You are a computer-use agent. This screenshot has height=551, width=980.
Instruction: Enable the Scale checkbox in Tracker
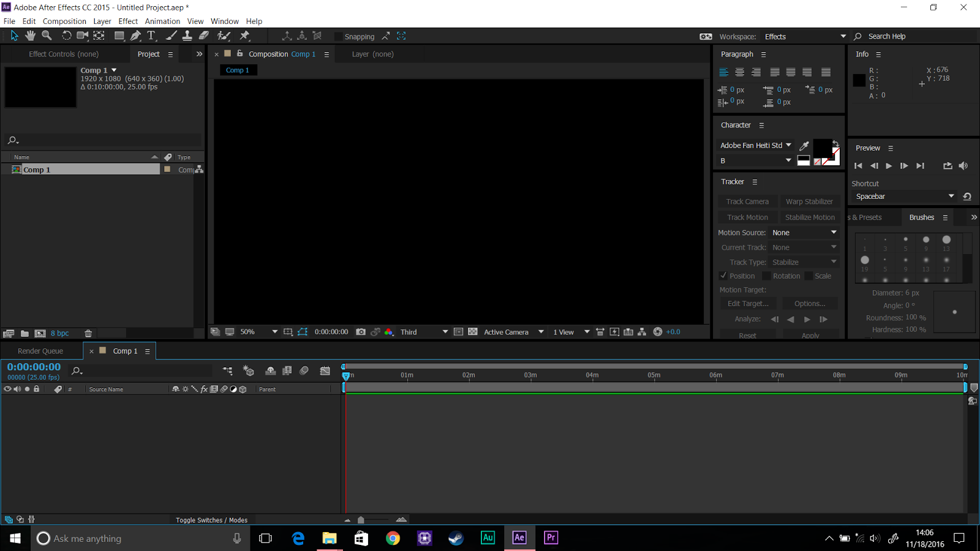click(x=809, y=276)
